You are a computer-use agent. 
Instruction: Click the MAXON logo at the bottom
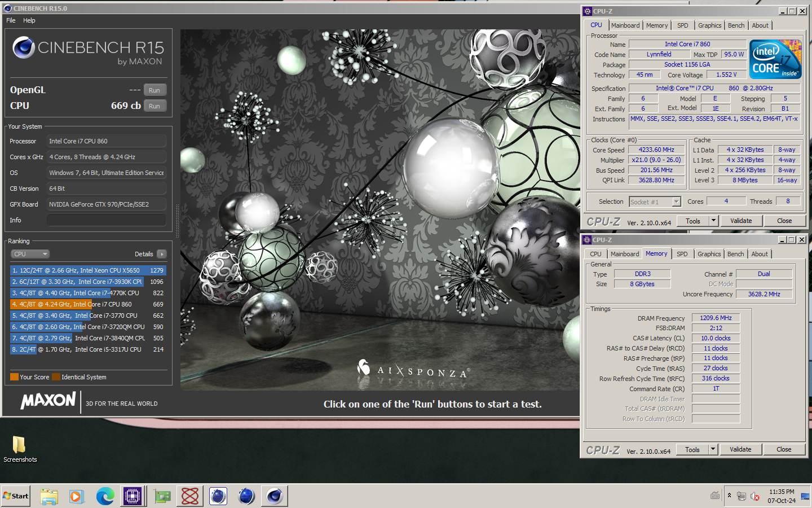click(x=48, y=401)
